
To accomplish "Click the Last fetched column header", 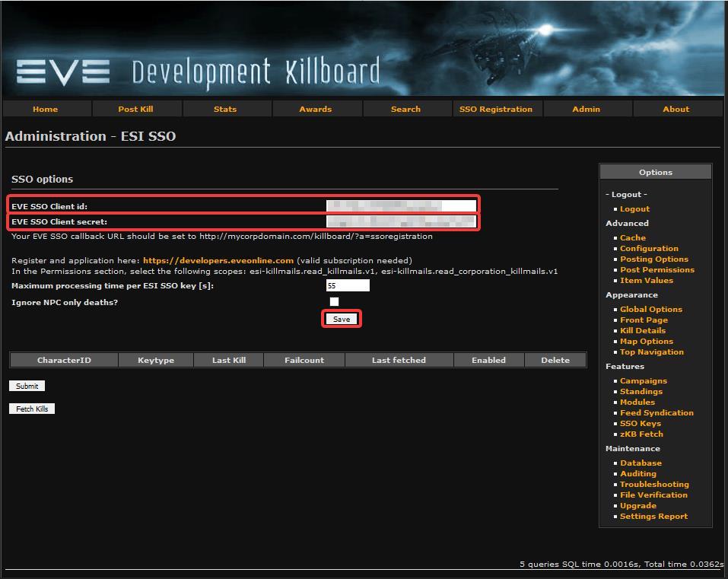I will (x=399, y=360).
